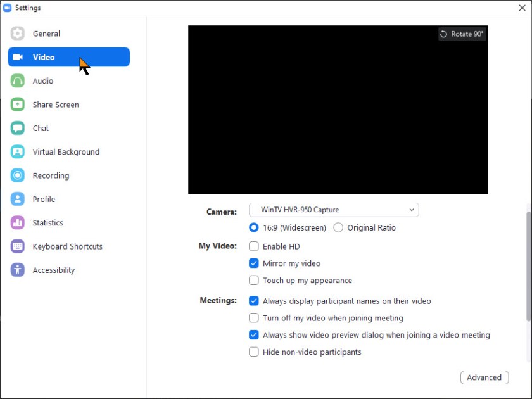This screenshot has width=532, height=399.
Task: Check Touch up my appearance
Action: pos(253,281)
